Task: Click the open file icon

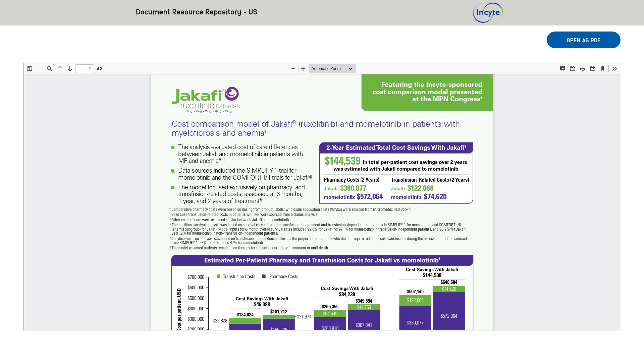Action: pos(573,69)
